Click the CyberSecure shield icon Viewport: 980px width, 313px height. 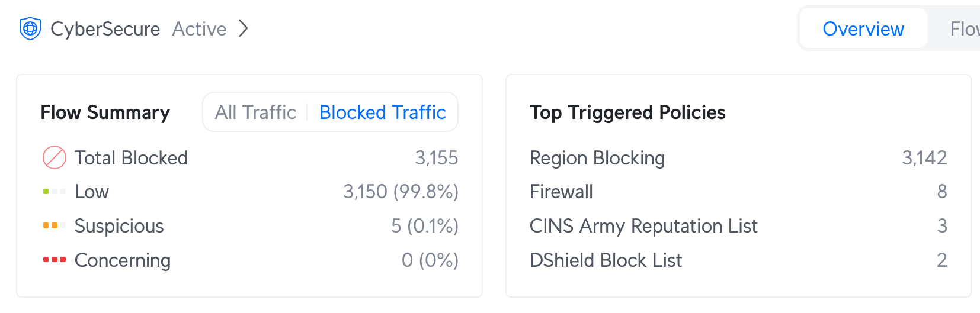click(30, 28)
